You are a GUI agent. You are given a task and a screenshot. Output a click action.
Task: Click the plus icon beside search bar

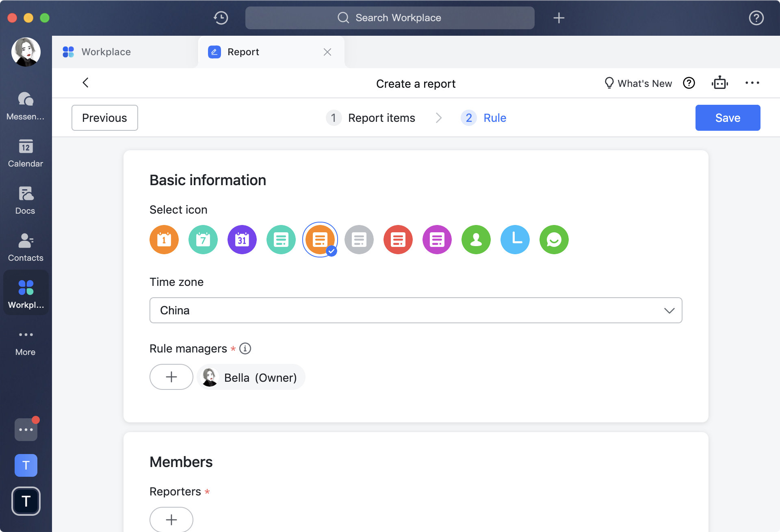pos(559,18)
